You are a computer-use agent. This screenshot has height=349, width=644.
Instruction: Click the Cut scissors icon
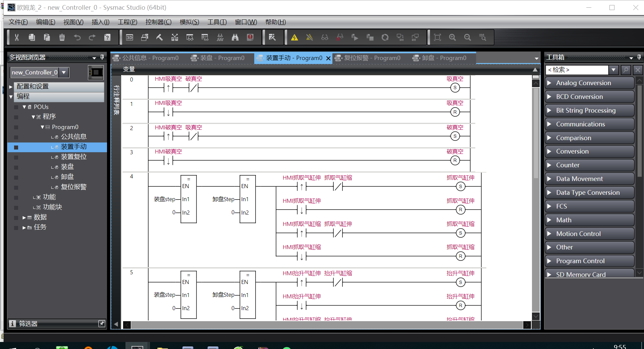tap(16, 37)
